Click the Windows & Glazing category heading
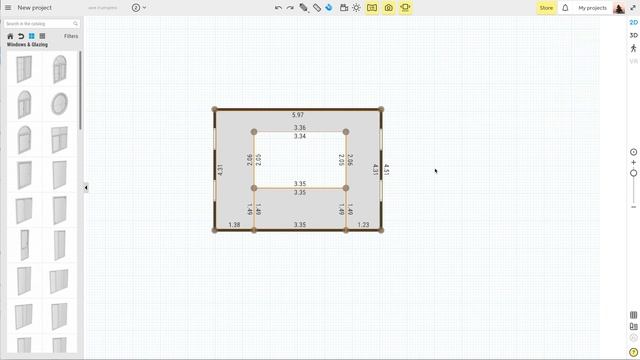This screenshot has width=640, height=360. [x=27, y=44]
